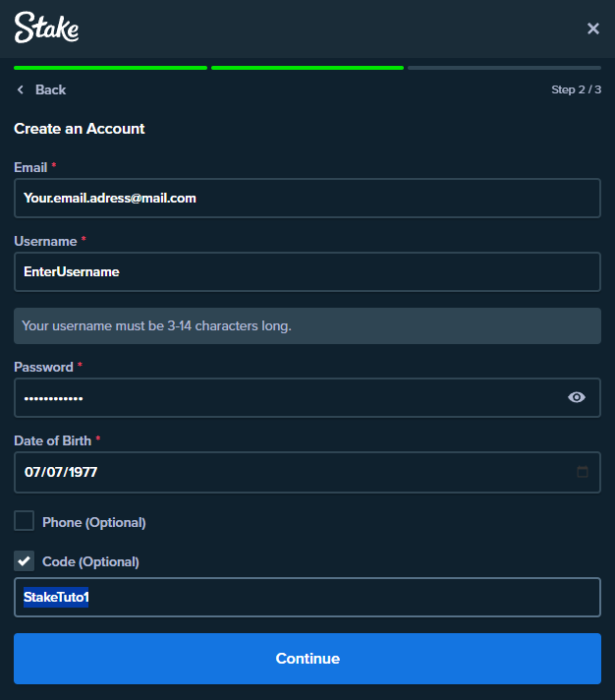
Task: Click the Stake logo
Action: (46, 28)
